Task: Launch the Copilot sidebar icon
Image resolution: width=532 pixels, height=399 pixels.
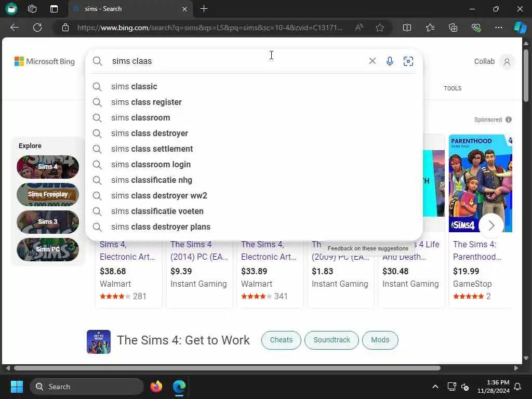Action: [520, 28]
